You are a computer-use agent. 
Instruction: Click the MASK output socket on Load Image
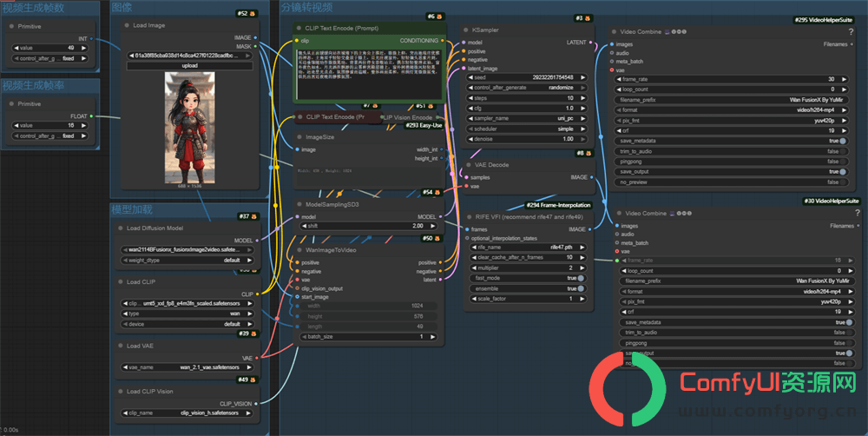click(255, 47)
